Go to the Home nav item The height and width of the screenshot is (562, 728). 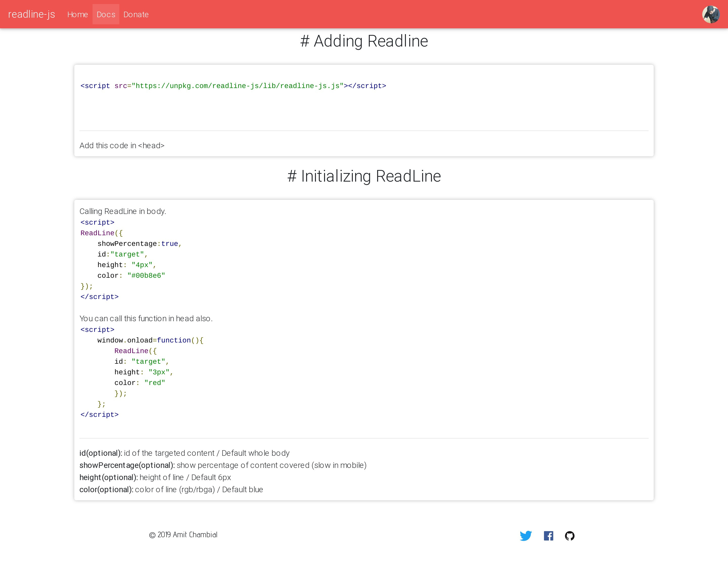[x=77, y=14]
